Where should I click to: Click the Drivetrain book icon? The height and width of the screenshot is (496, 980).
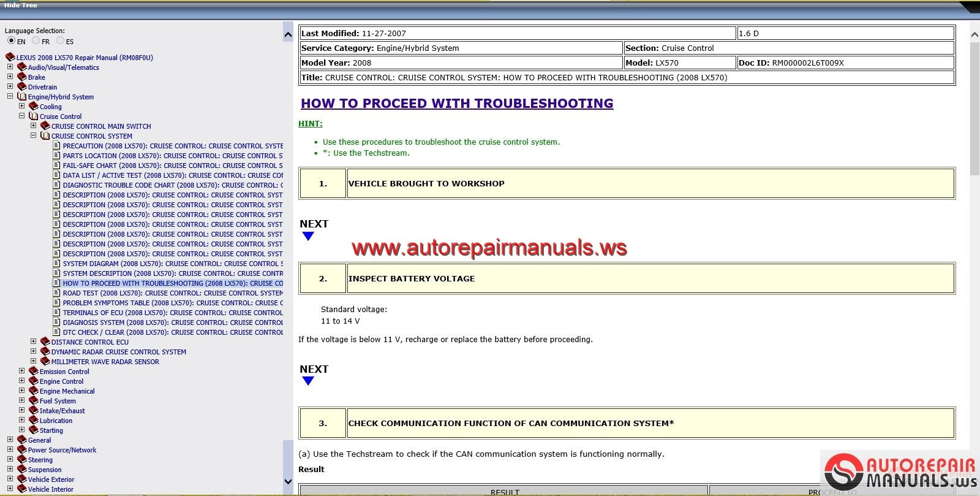click(x=22, y=86)
